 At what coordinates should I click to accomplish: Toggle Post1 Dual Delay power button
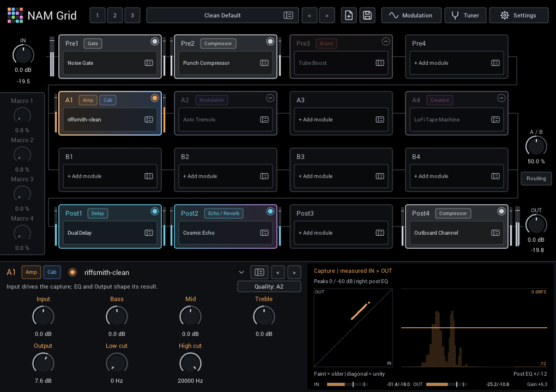click(x=155, y=211)
